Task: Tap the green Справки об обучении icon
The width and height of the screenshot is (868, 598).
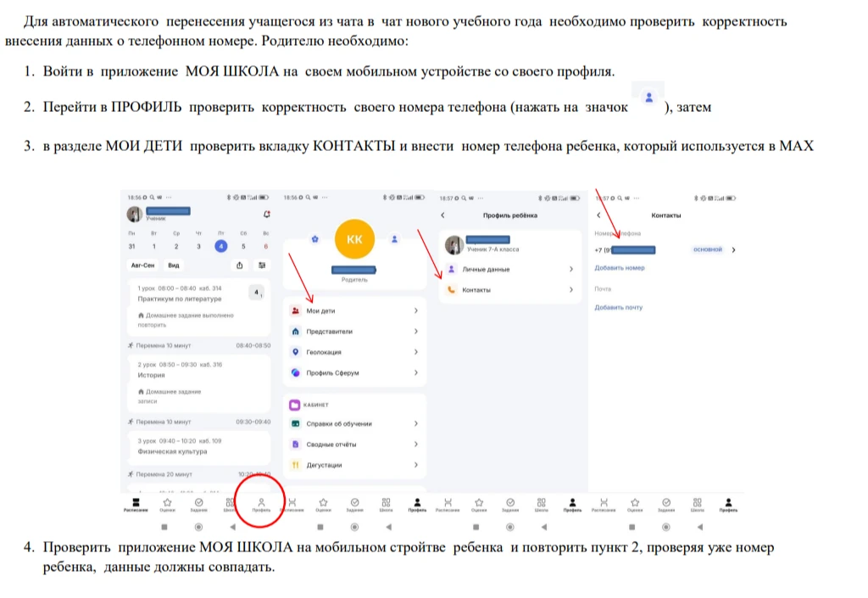Action: (296, 423)
